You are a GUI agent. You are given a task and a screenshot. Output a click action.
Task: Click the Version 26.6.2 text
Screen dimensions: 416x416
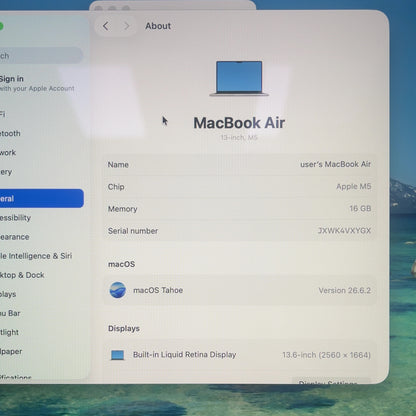tap(345, 290)
